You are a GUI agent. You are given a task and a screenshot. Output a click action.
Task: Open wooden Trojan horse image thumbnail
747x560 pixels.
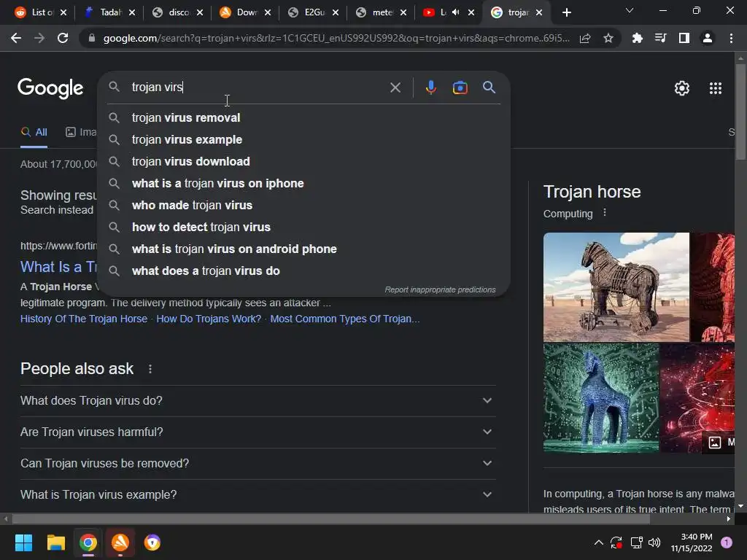[x=616, y=287]
